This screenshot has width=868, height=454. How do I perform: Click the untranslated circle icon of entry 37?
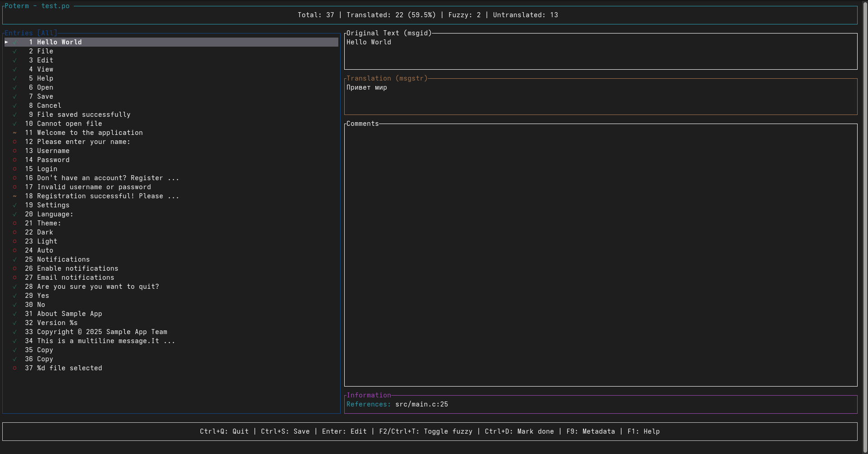pos(14,368)
